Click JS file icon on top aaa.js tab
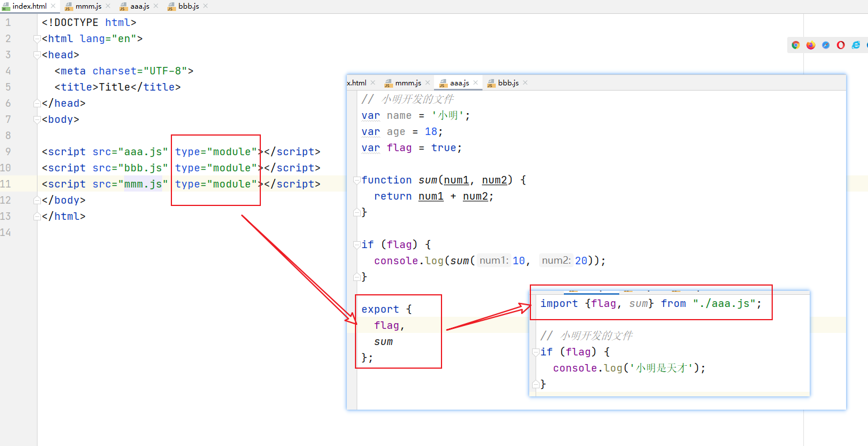This screenshot has width=868, height=446. [x=124, y=6]
